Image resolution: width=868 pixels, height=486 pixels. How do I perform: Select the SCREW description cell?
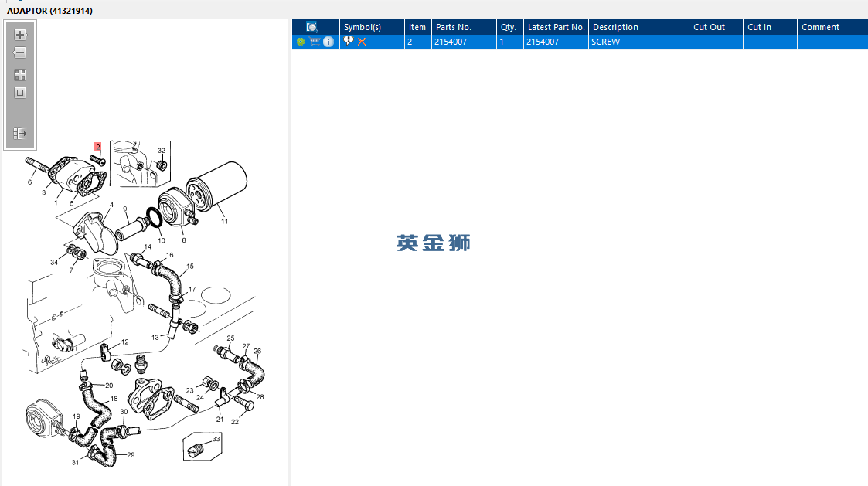coord(638,42)
